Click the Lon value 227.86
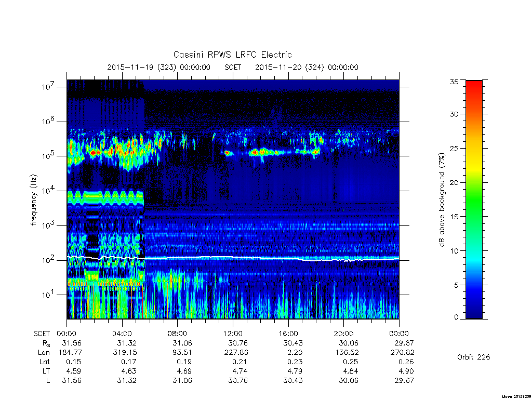This screenshot has height=399, width=532. click(x=236, y=353)
